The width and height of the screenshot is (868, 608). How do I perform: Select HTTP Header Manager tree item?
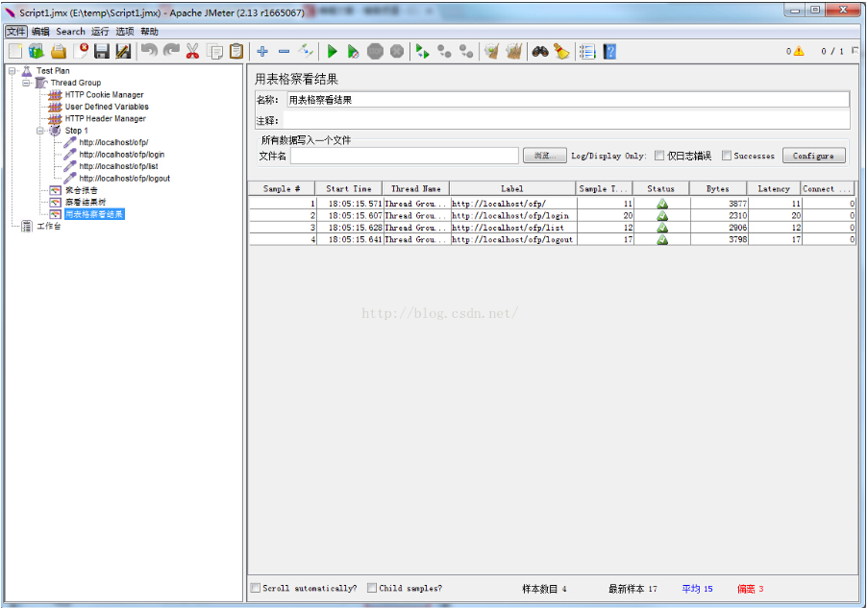(105, 118)
